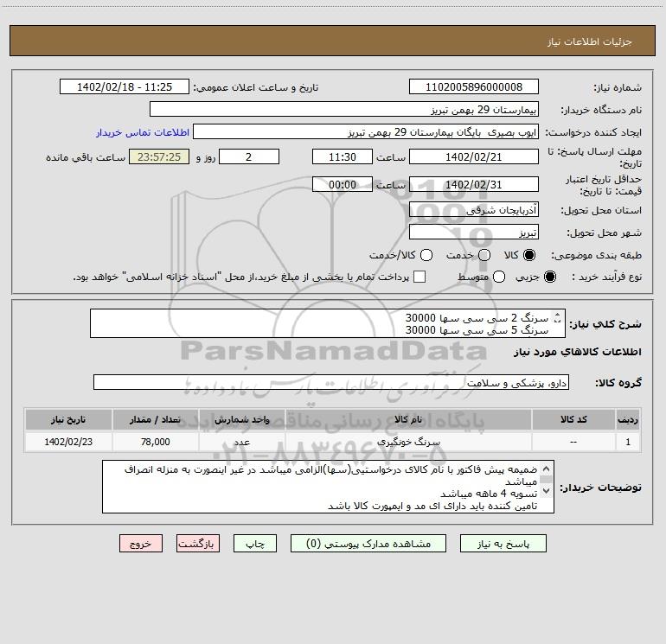Click the شماره نیاز field 1102005896000008
Screen dimensions: 666x644
pyautogui.click(x=474, y=87)
